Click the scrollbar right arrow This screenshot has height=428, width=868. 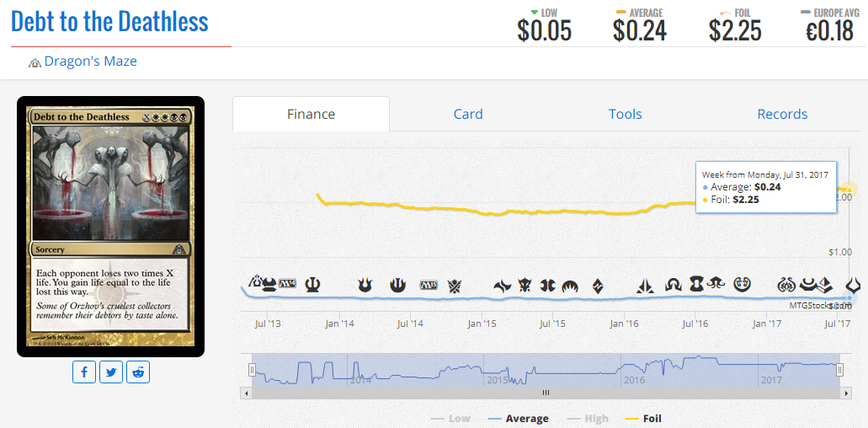[x=846, y=393]
